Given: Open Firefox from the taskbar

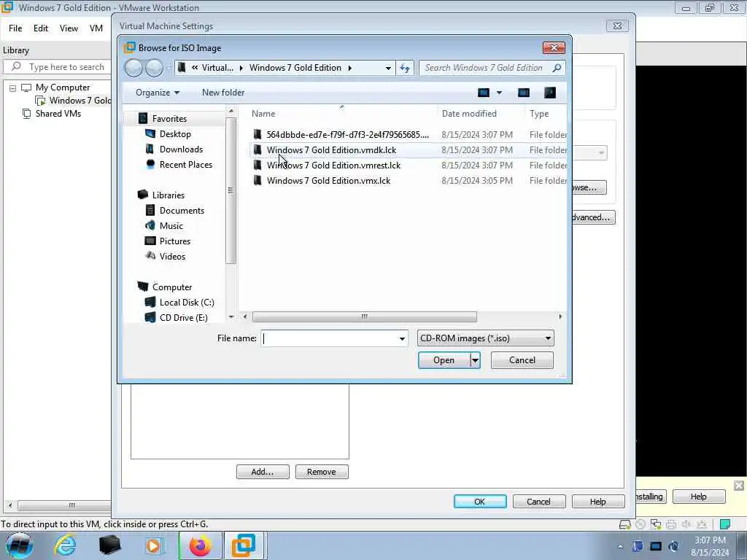Looking at the screenshot, I should point(200,545).
